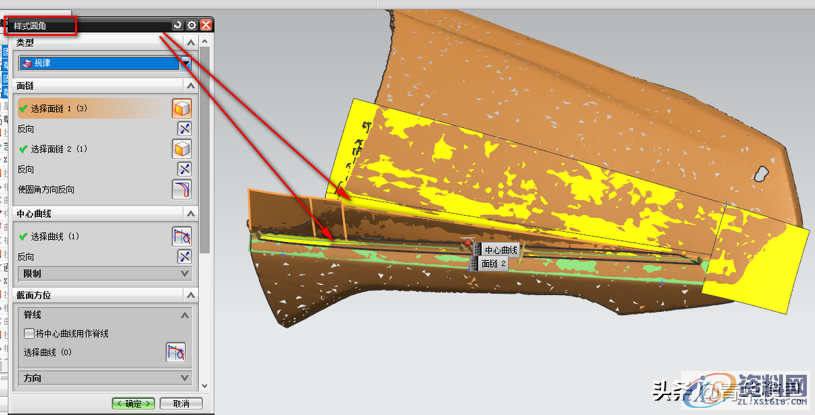Screen dimensions: 815x415
Task: Click the 取消 button
Action: tap(180, 404)
